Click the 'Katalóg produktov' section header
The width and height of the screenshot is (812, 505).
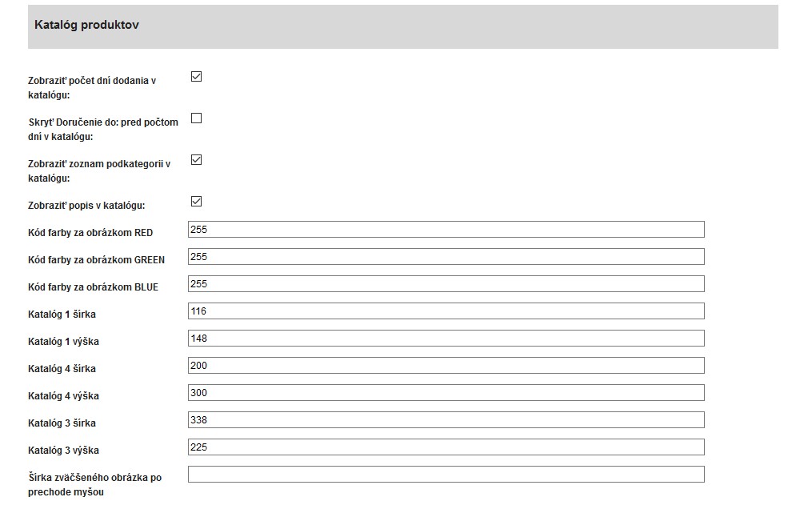(87, 26)
